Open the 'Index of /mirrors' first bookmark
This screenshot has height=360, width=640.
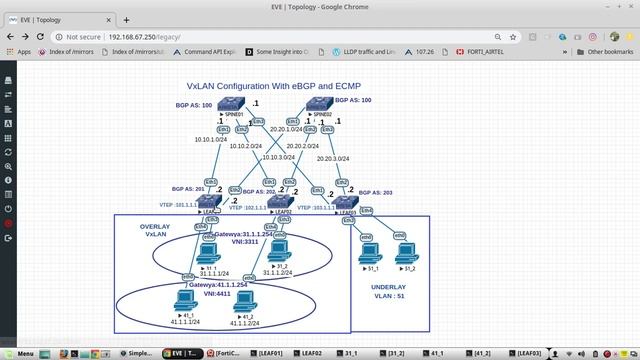66,52
